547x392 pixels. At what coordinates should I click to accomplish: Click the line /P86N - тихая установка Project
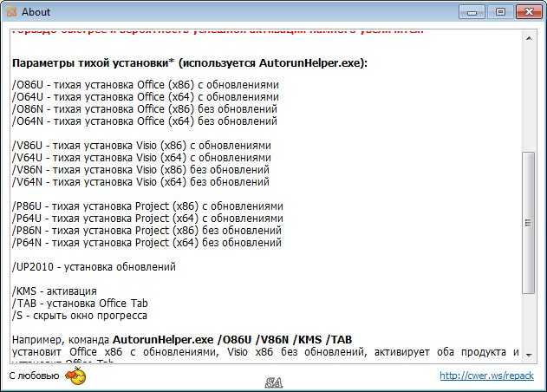(x=147, y=231)
